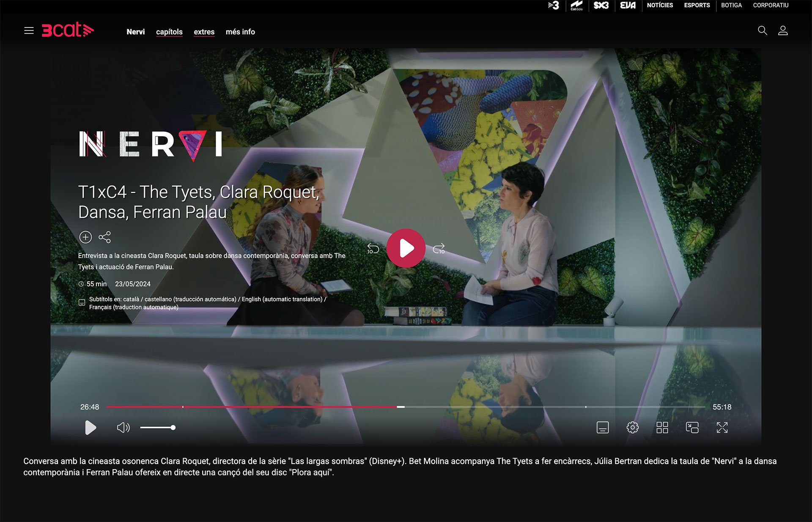812x522 pixels.
Task: Open the ESPORTS link
Action: [697, 5]
